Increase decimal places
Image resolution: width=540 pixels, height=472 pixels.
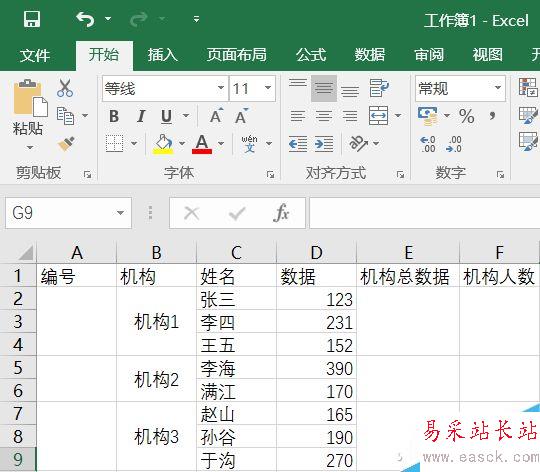[x=428, y=144]
